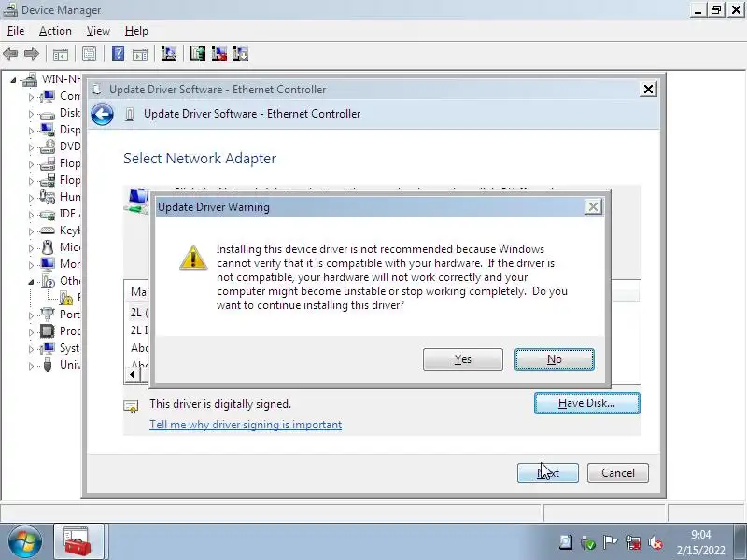
Task: Click the Action Center flag tray icon
Action: click(610, 542)
